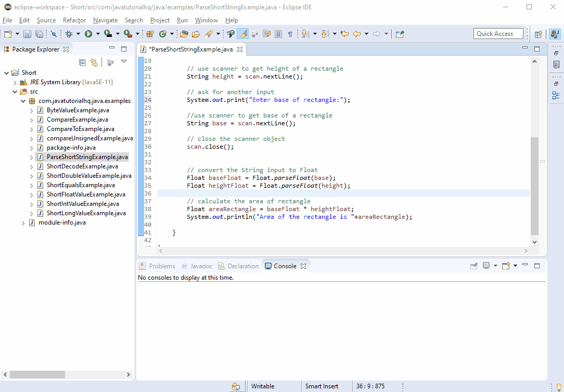Open the File menu

click(x=7, y=20)
